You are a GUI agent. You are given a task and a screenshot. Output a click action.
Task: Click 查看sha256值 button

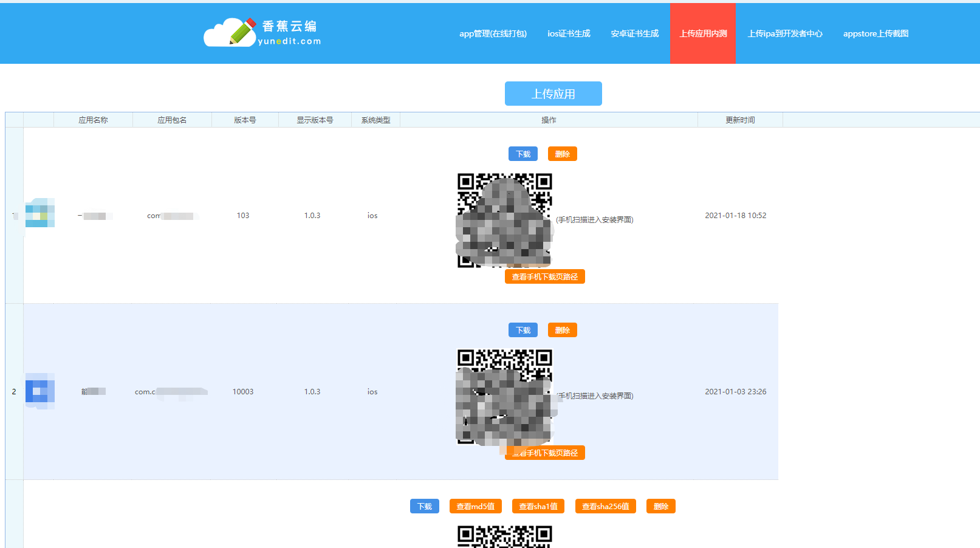point(606,506)
